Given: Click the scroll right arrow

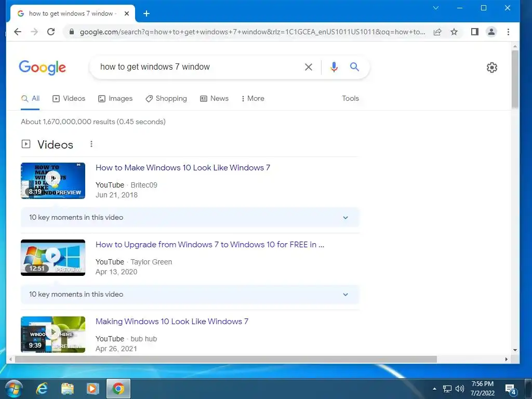Looking at the screenshot, I should 506,359.
